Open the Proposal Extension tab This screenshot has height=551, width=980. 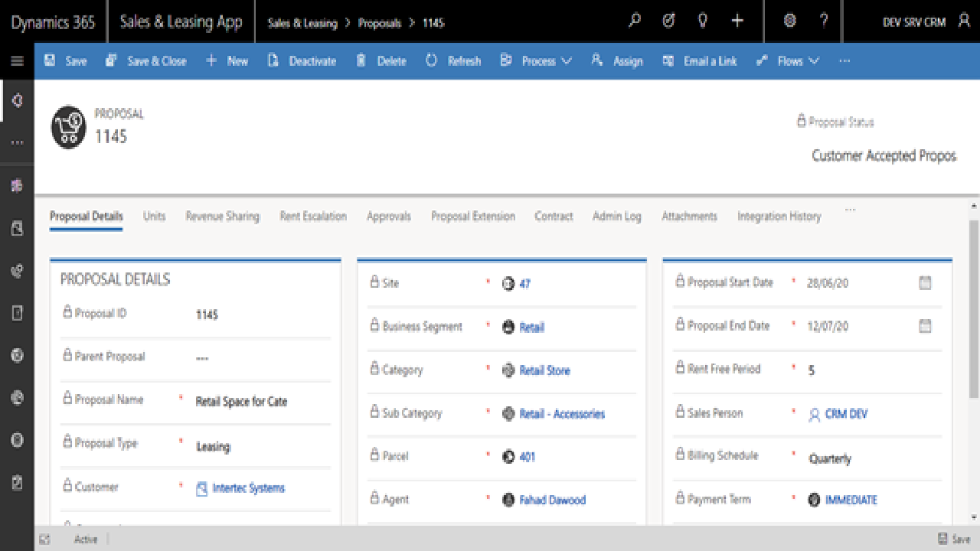tap(473, 217)
